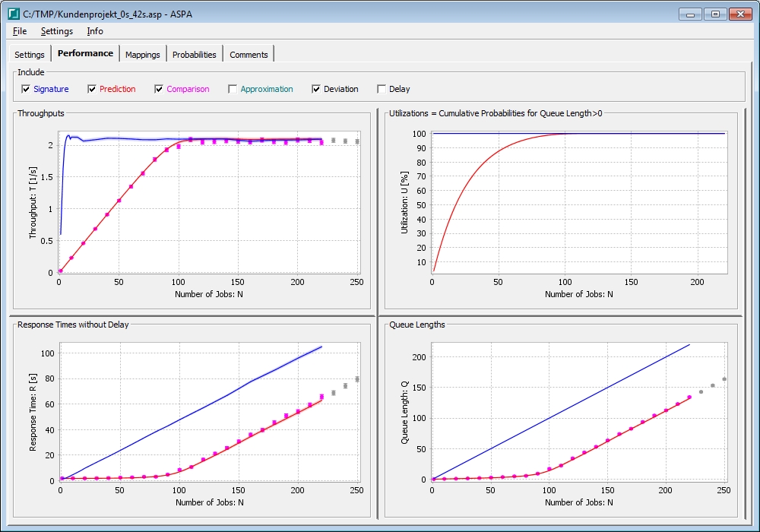The image size is (760, 532).
Task: Open the Probabilities tab
Action: [x=195, y=55]
